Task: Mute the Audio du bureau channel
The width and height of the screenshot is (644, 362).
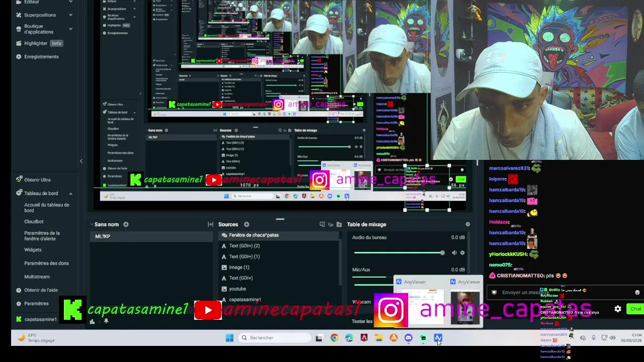Action: click(x=454, y=253)
